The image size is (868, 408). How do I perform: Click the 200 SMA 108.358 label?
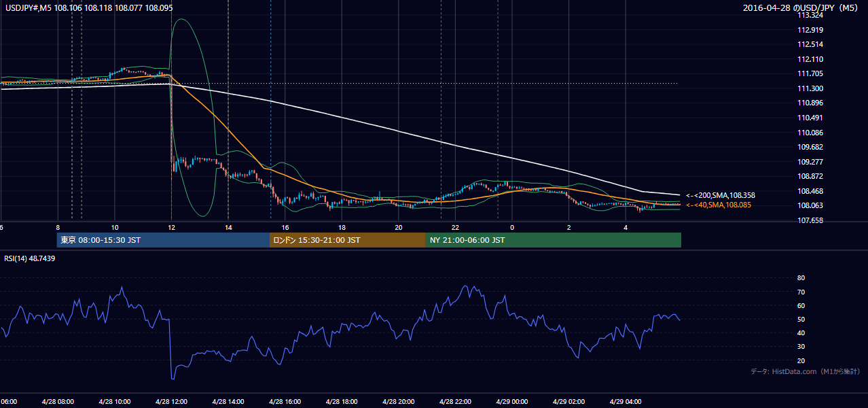[x=721, y=195]
